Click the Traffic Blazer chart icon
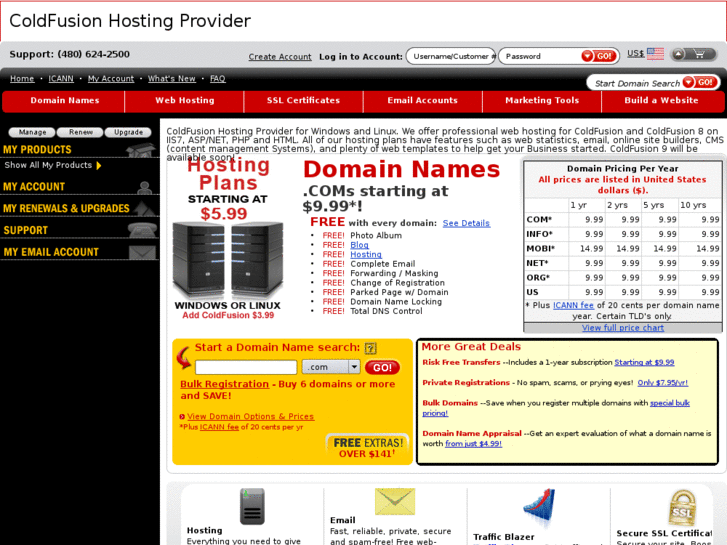 click(x=539, y=507)
